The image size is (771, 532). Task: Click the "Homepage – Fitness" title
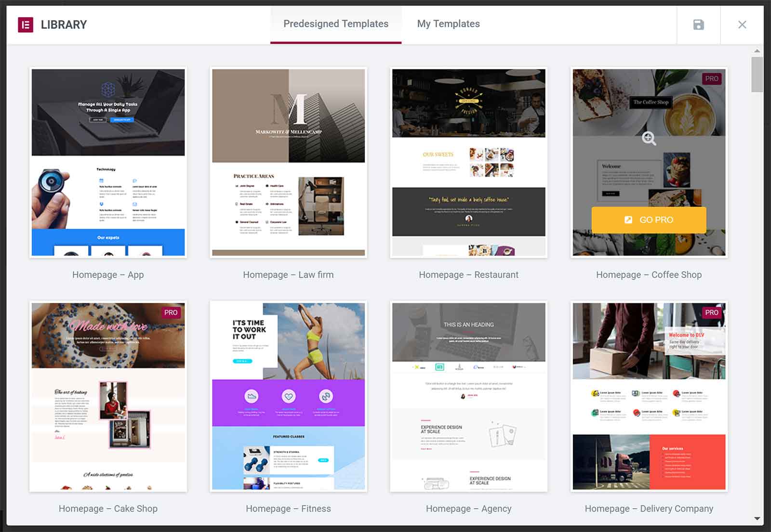click(x=288, y=508)
